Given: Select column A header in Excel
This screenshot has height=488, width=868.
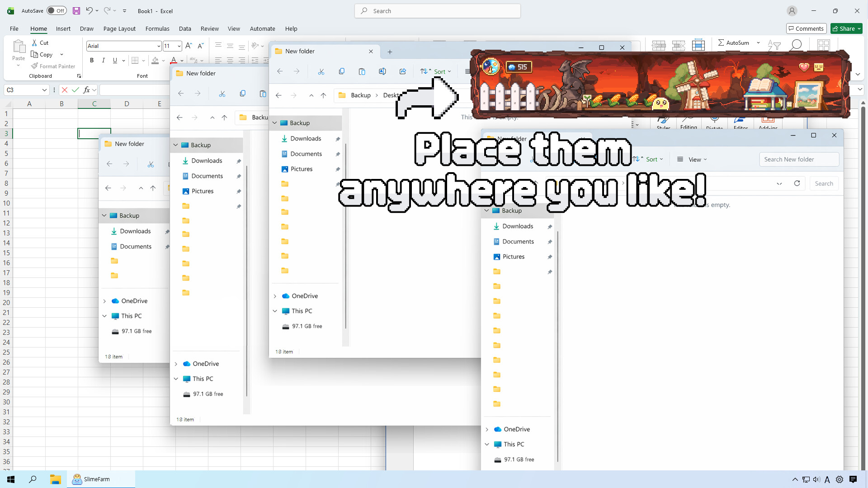Looking at the screenshot, I should pyautogui.click(x=29, y=104).
